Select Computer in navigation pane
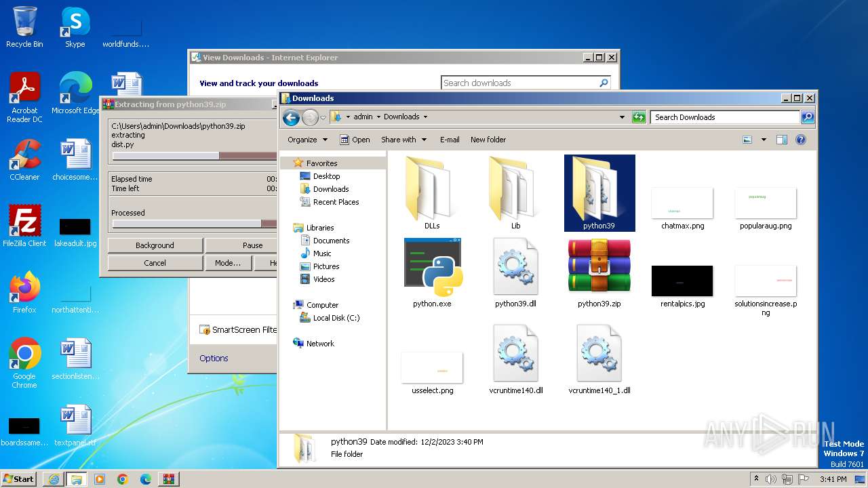The image size is (868, 488). coord(322,305)
